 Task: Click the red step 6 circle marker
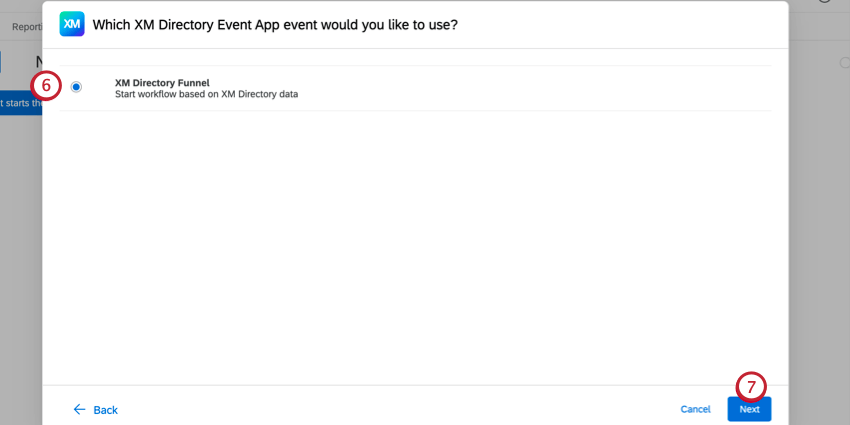click(x=46, y=86)
